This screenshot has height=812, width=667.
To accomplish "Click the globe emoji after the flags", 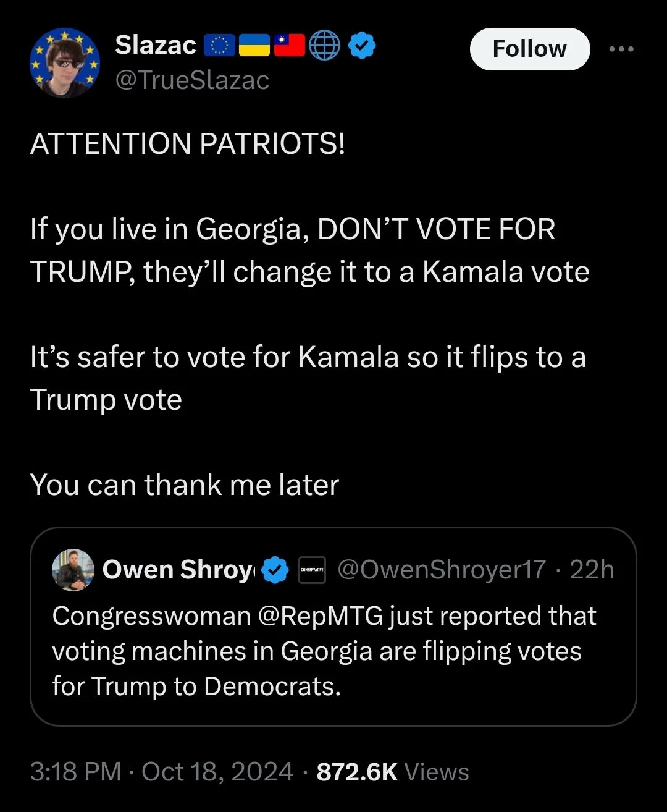I will coord(324,46).
